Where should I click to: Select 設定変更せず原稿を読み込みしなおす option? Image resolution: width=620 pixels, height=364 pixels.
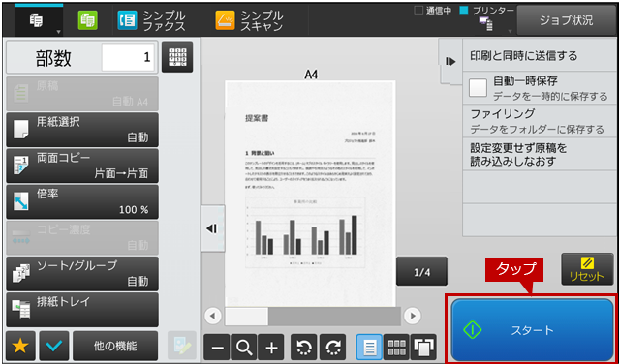pyautogui.click(x=540, y=154)
